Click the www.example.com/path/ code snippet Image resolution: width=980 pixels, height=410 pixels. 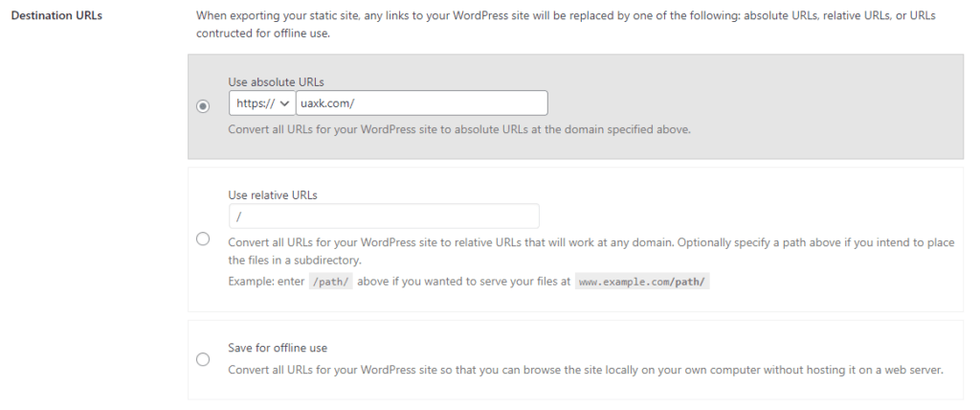pos(642,282)
